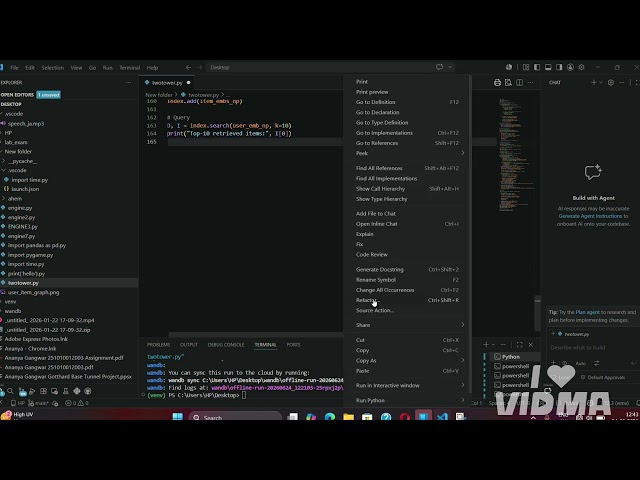Open terminal launch profile dropdown
640x480 pixels.
coord(493,345)
